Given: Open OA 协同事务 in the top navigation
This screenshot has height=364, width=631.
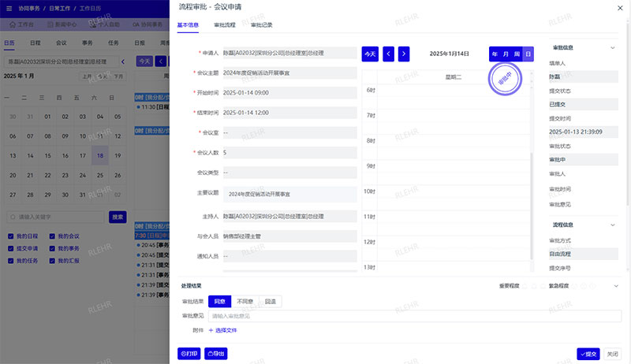Looking at the screenshot, I should (147, 24).
